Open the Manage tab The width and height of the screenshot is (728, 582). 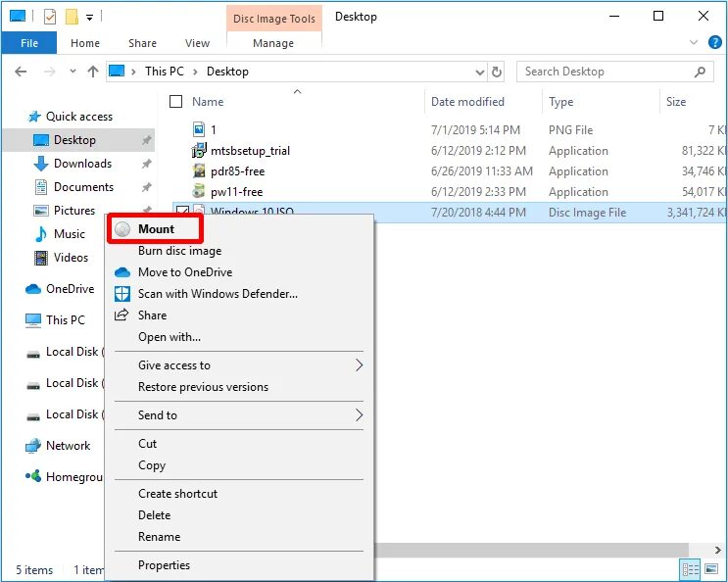(x=273, y=43)
